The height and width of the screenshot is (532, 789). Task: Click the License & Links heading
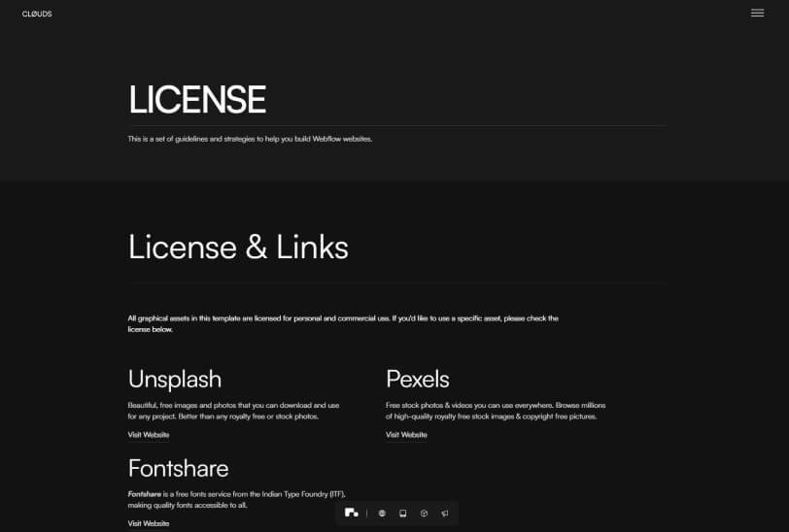(x=238, y=247)
